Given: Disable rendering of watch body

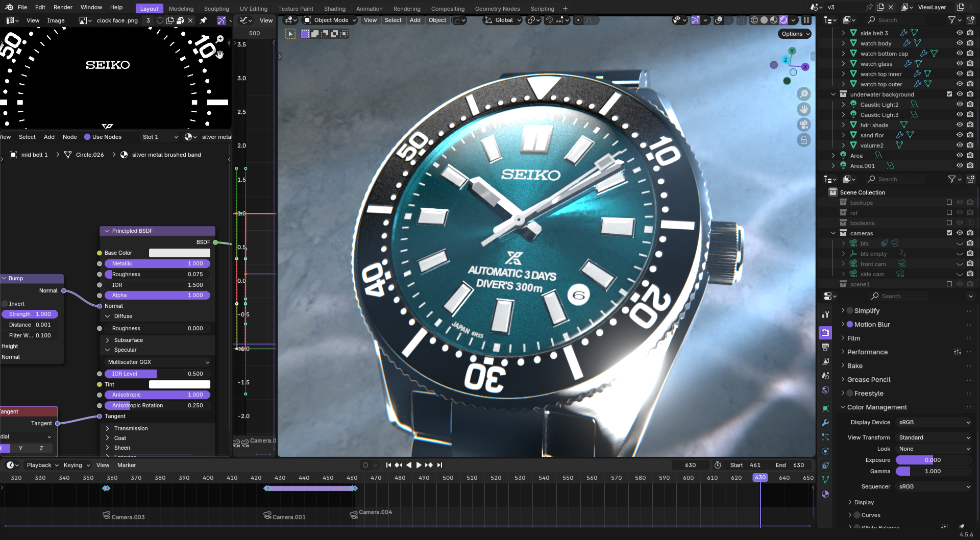Looking at the screenshot, I should pyautogui.click(x=970, y=43).
